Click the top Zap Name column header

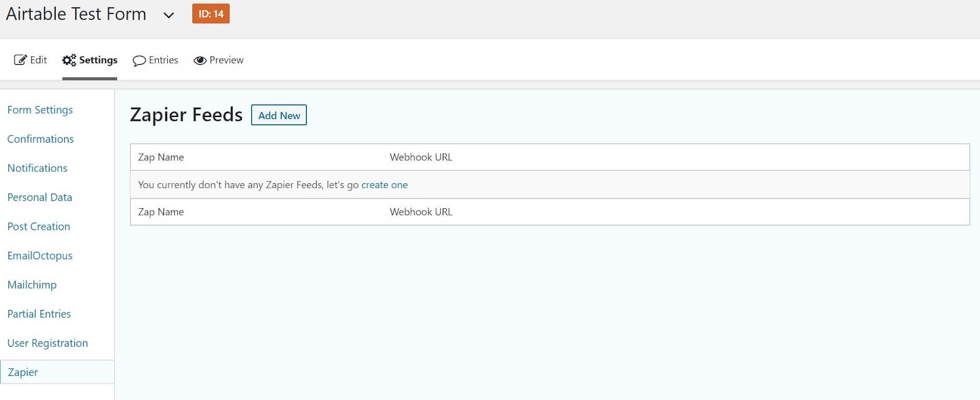[161, 157]
